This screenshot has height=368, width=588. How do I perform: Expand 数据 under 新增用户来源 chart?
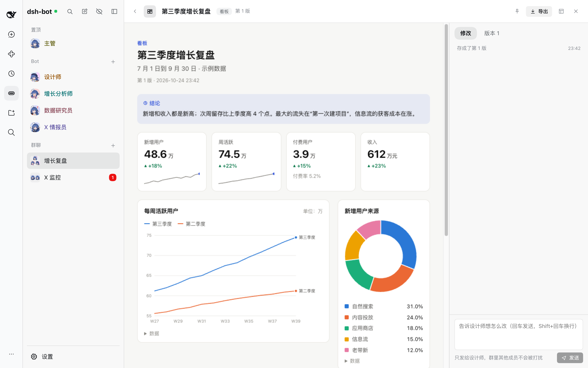coord(352,361)
